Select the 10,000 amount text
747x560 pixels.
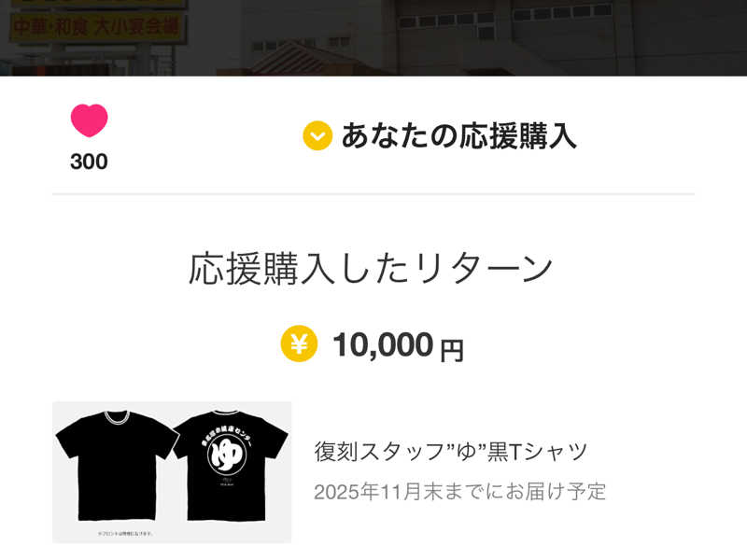click(383, 345)
